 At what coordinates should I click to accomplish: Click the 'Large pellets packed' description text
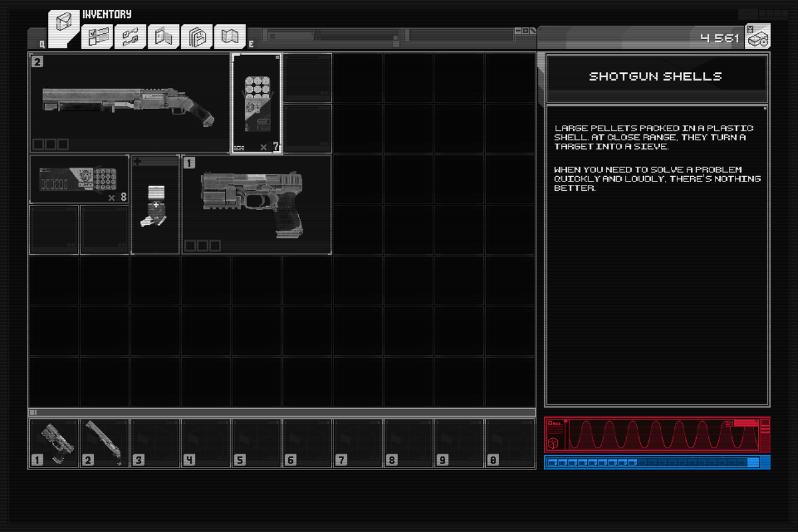pyautogui.click(x=654, y=138)
